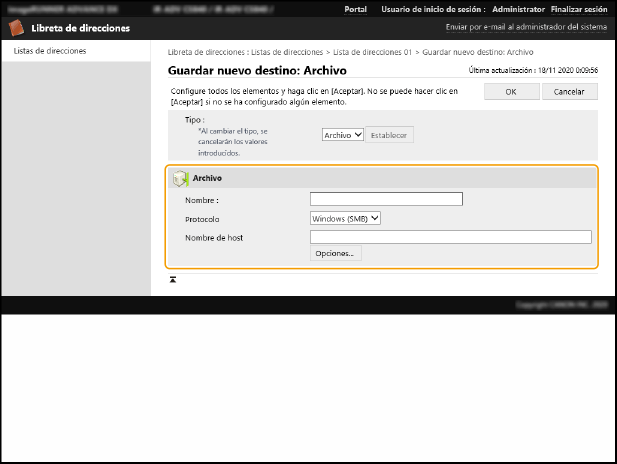Open the Opciones... button
This screenshot has width=617, height=464.
pos(336,254)
